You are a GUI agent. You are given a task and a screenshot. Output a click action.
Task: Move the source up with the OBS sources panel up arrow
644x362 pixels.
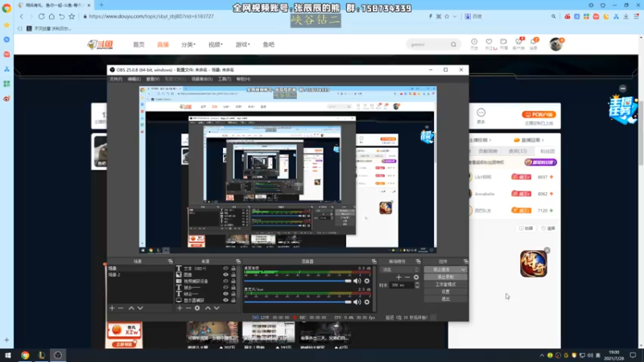click(208, 308)
